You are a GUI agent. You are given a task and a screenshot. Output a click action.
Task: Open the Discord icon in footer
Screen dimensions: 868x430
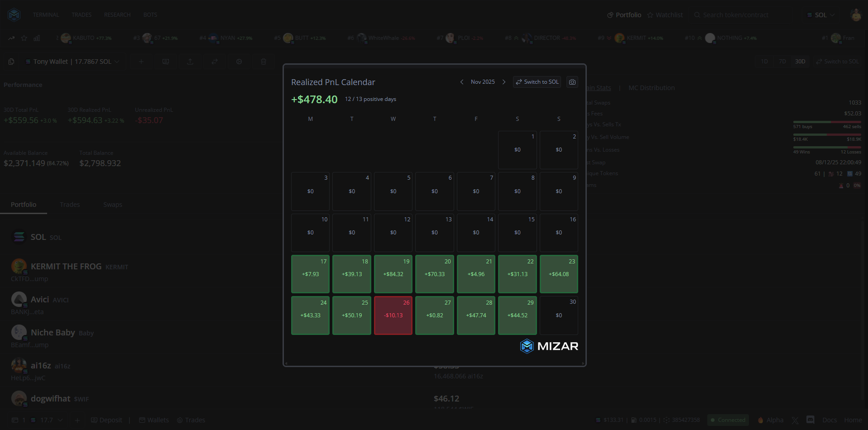(810, 420)
